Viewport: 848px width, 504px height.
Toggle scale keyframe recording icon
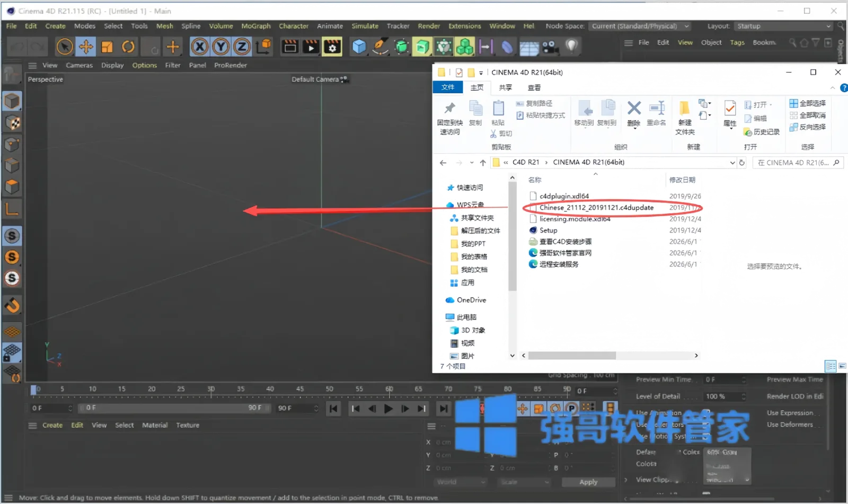click(x=538, y=408)
